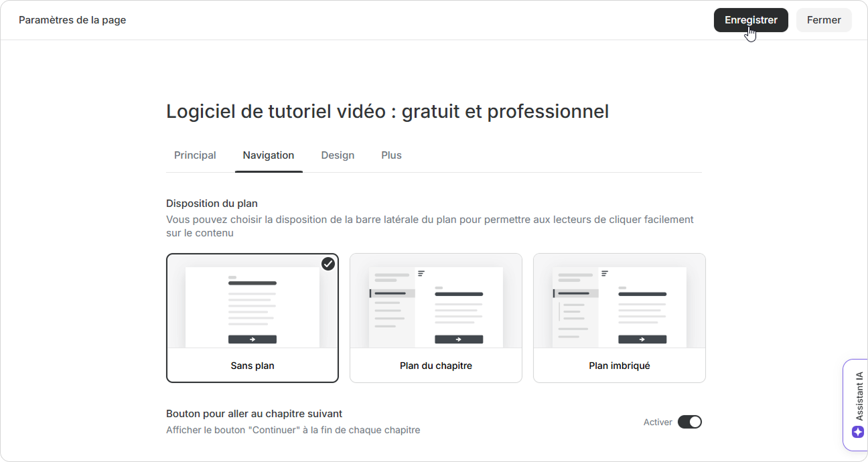
Task: Click the arrow icon in Plan du chapitre preview
Action: (459, 339)
